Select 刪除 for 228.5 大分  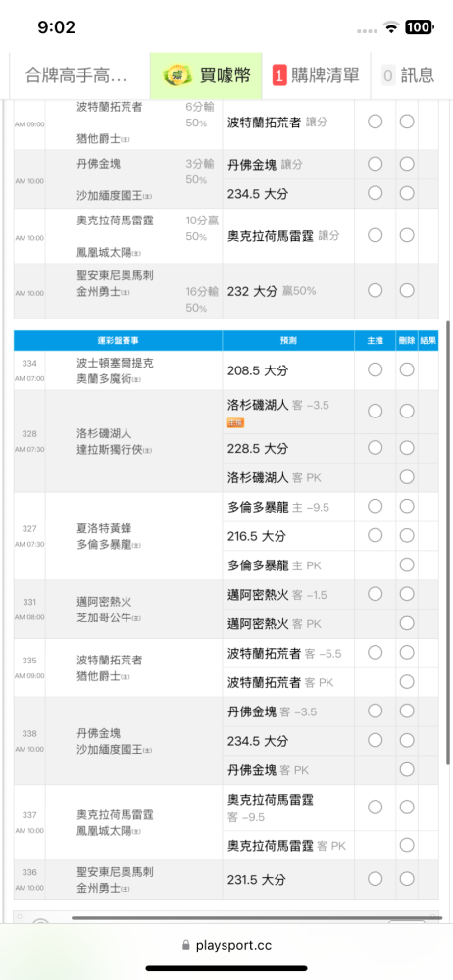tap(407, 448)
